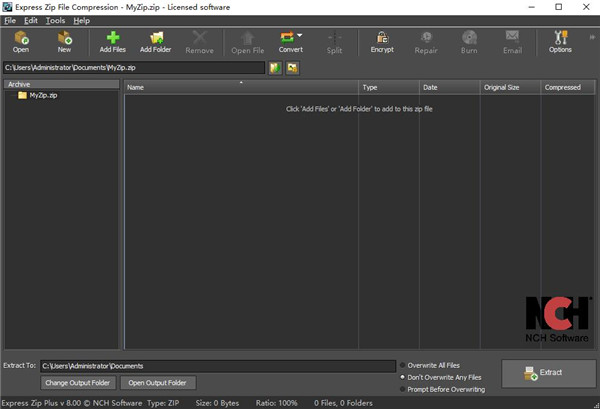The width and height of the screenshot is (600, 409).
Task: Click the Change Output Folder button
Action: click(x=78, y=382)
